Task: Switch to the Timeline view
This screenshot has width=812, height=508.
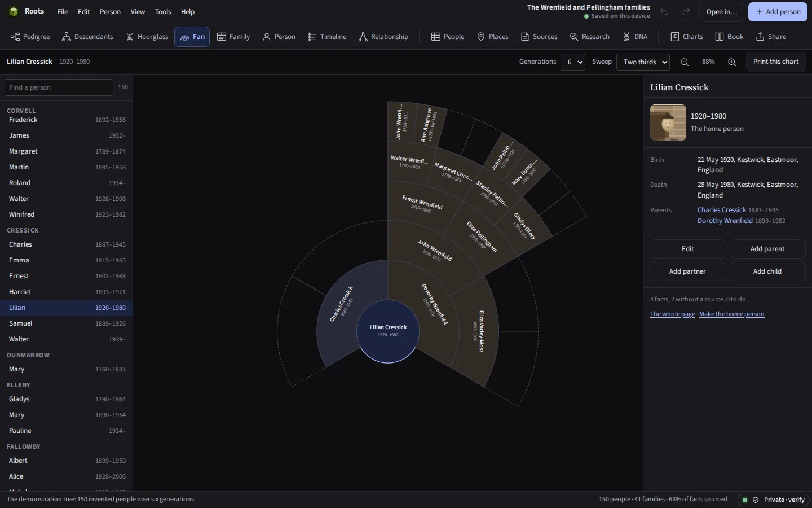Action: [327, 37]
